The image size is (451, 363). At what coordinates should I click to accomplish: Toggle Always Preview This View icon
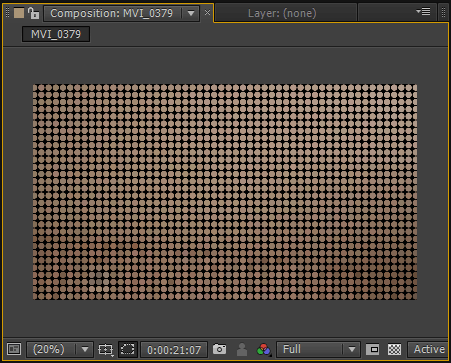coord(14,349)
